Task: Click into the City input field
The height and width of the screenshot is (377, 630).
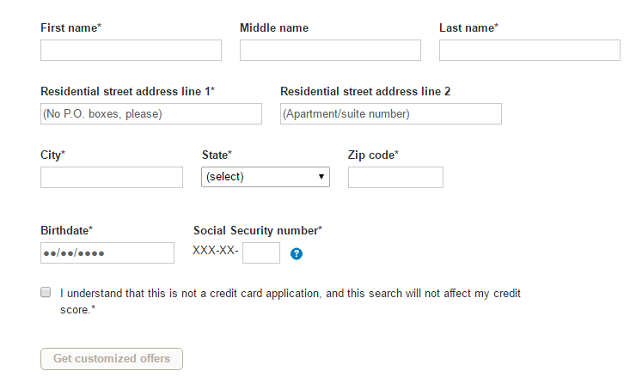Action: point(111,177)
